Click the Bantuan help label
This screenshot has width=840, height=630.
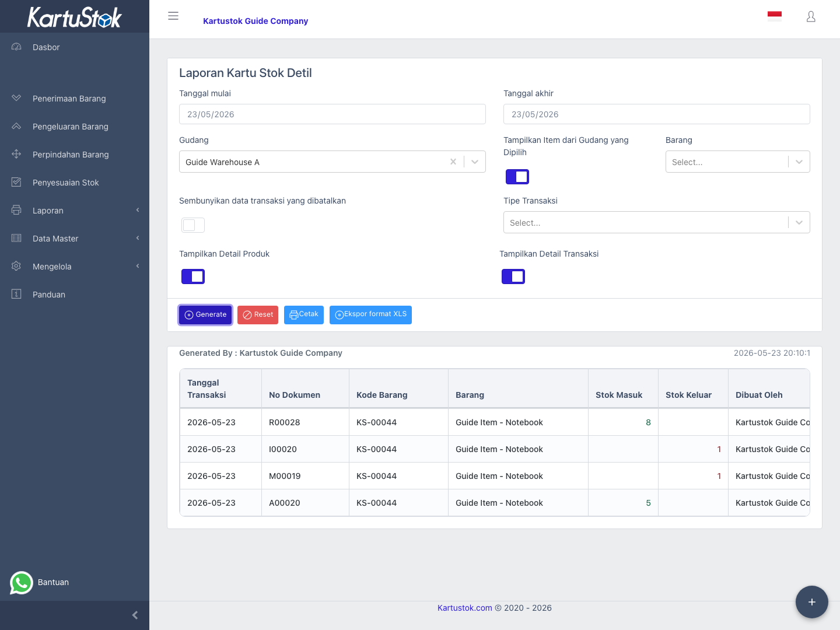[x=53, y=582]
